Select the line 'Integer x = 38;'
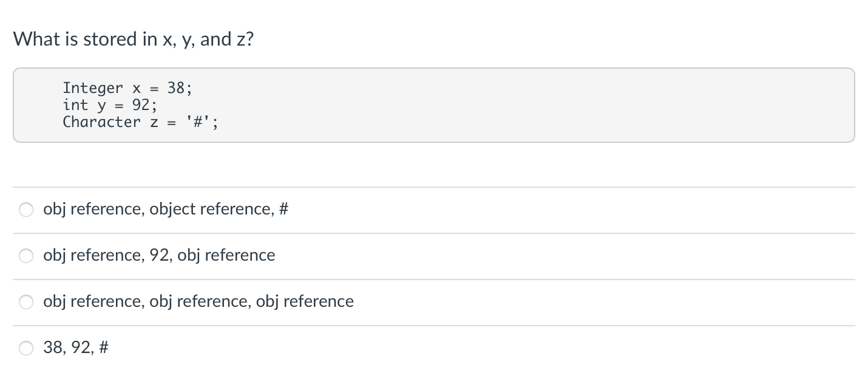 tap(127, 88)
